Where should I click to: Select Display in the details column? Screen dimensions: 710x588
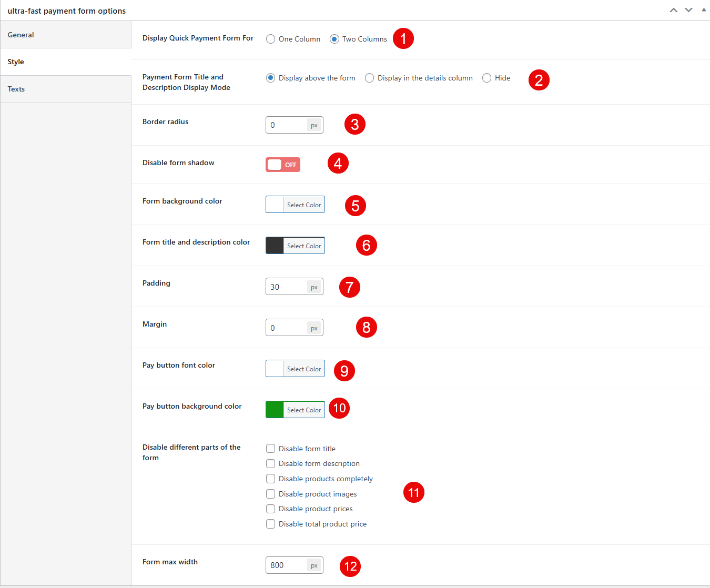[x=370, y=78]
